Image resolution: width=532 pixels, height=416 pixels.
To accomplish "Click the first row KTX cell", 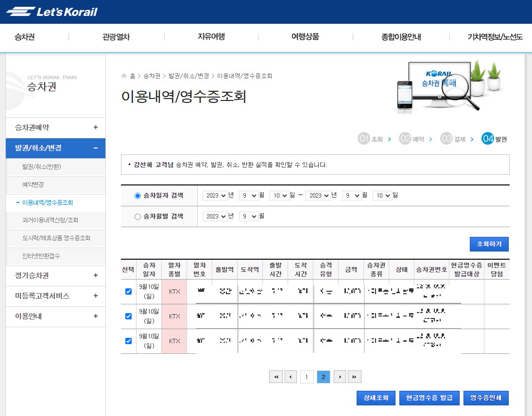I will pyautogui.click(x=174, y=292).
